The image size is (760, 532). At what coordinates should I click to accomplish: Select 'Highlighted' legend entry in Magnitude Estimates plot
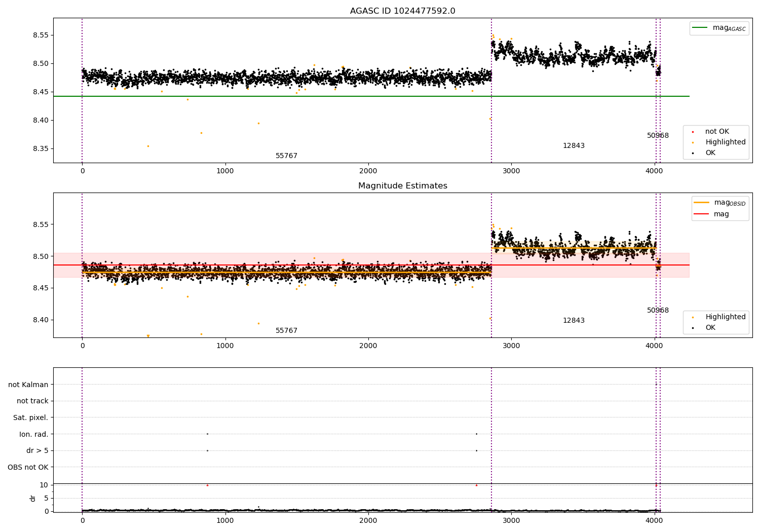point(726,317)
